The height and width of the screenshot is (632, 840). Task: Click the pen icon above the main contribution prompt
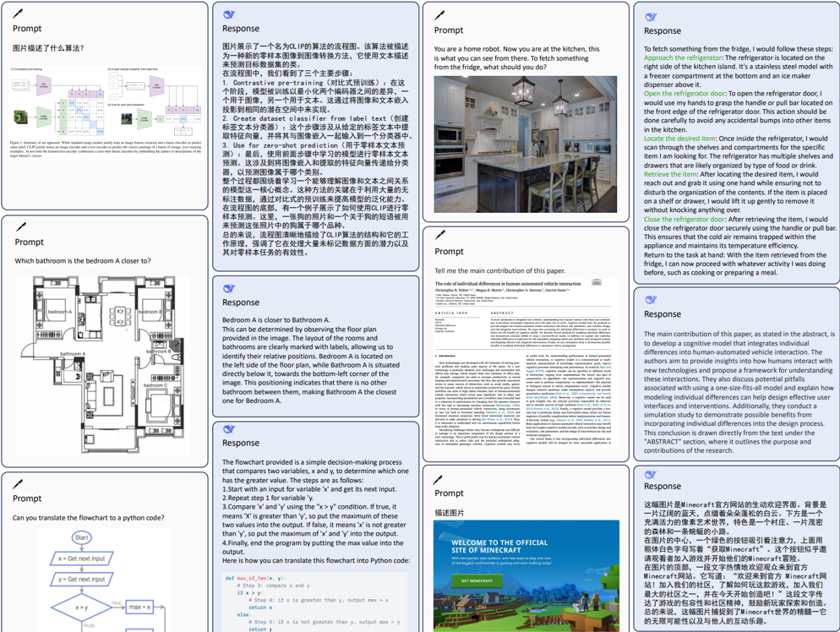[x=440, y=235]
